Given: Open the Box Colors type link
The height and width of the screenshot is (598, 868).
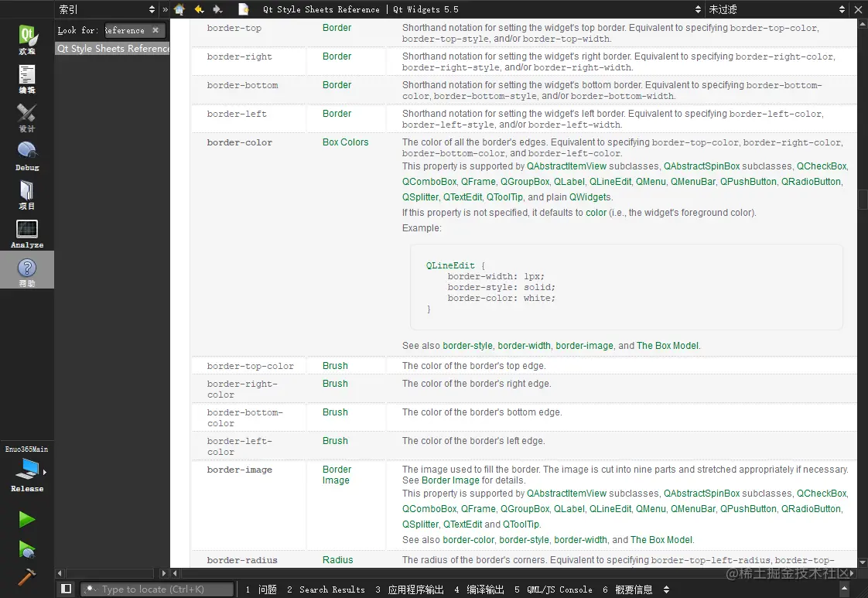Looking at the screenshot, I should point(346,142).
